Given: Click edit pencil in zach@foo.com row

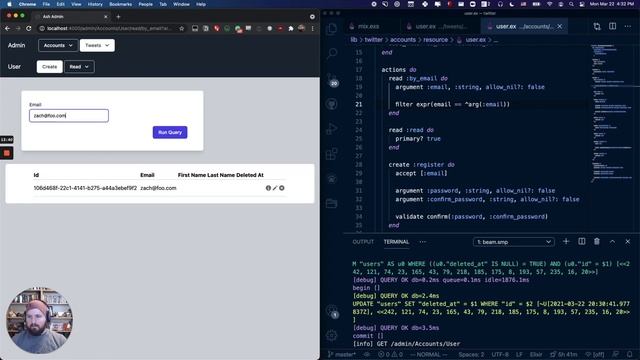Looking at the screenshot, I should point(275,188).
